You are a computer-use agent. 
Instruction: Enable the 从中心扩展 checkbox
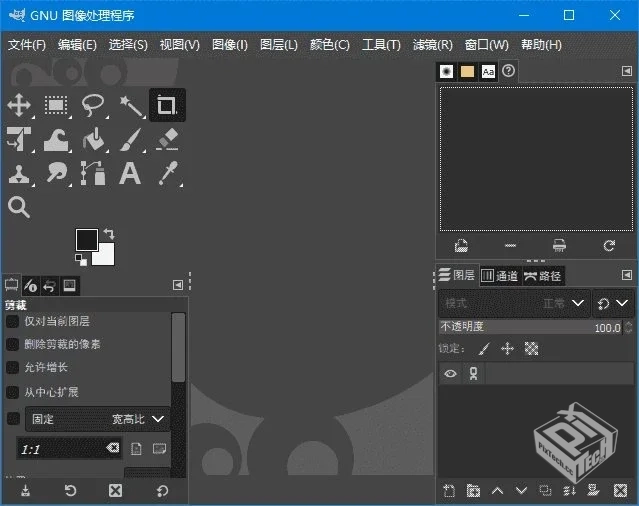pyautogui.click(x=12, y=392)
